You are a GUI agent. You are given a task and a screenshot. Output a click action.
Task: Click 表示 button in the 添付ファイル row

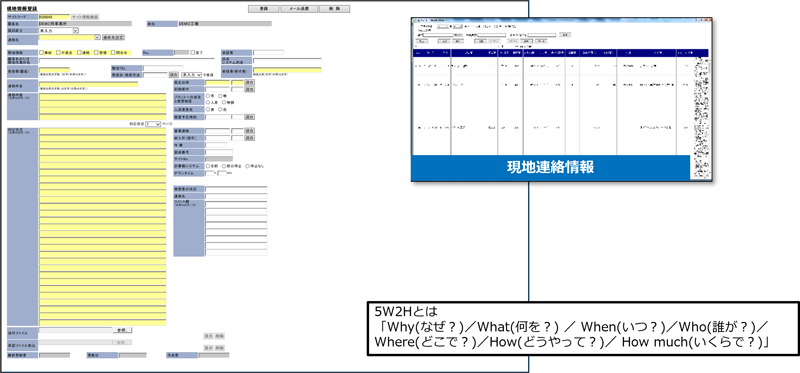(208, 336)
